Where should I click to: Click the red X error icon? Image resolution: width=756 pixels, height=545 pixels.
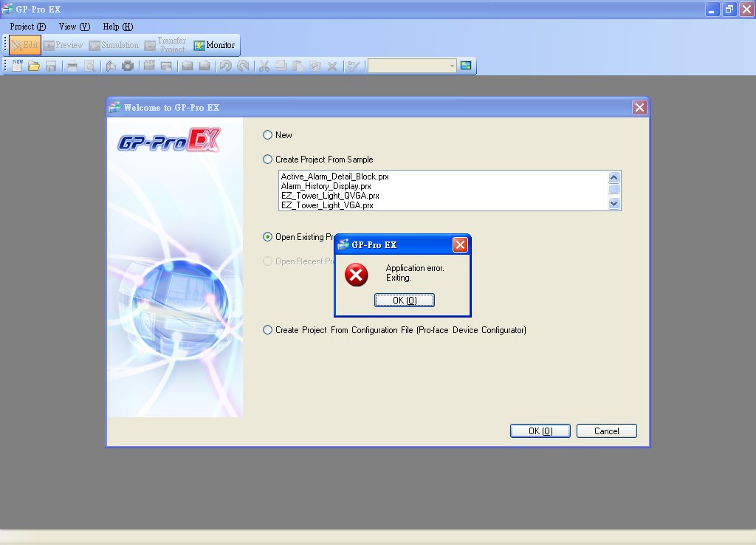point(356,275)
